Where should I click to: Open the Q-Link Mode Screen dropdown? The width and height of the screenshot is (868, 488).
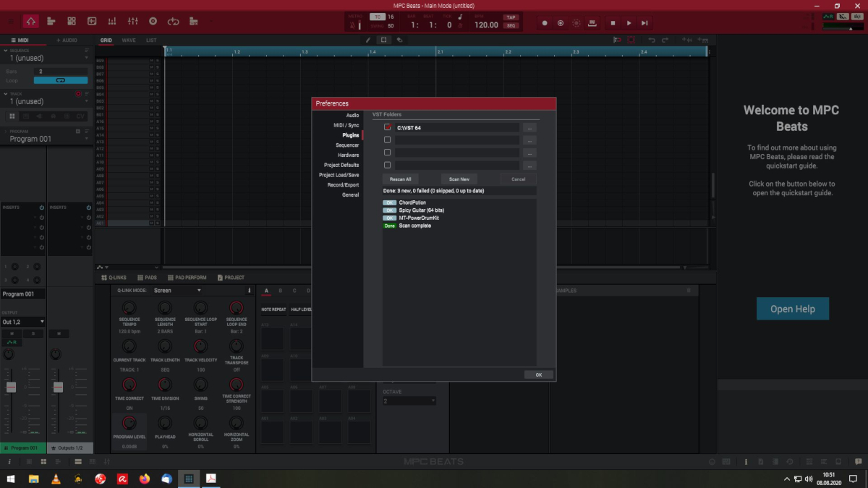[x=177, y=291]
